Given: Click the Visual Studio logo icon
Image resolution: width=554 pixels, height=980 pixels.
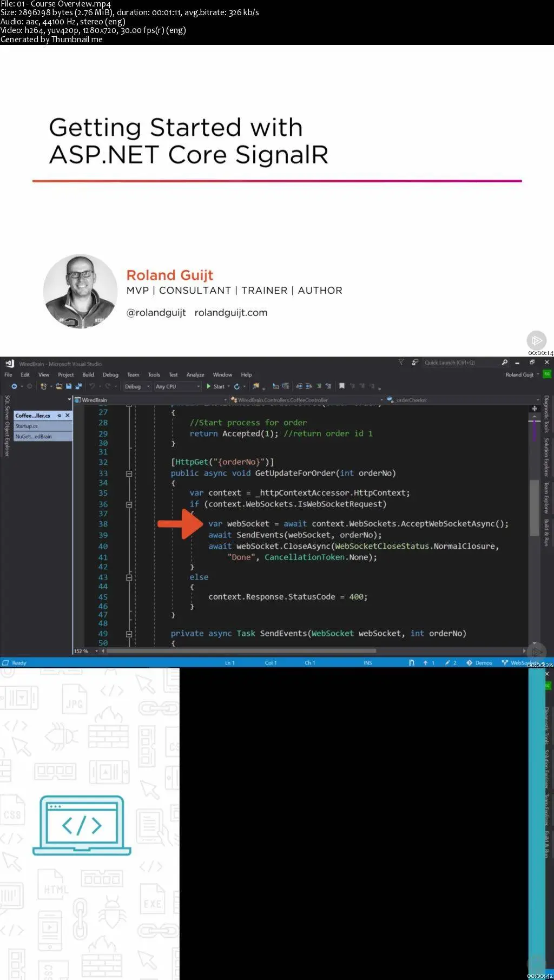Looking at the screenshot, I should [x=9, y=363].
